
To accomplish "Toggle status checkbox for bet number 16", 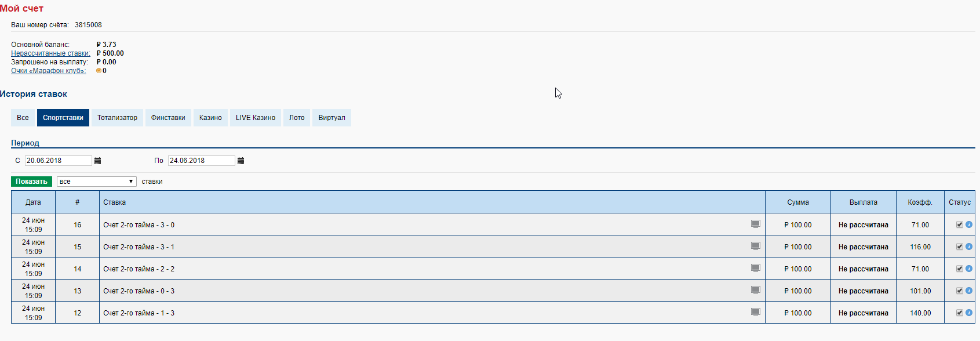I will (960, 224).
